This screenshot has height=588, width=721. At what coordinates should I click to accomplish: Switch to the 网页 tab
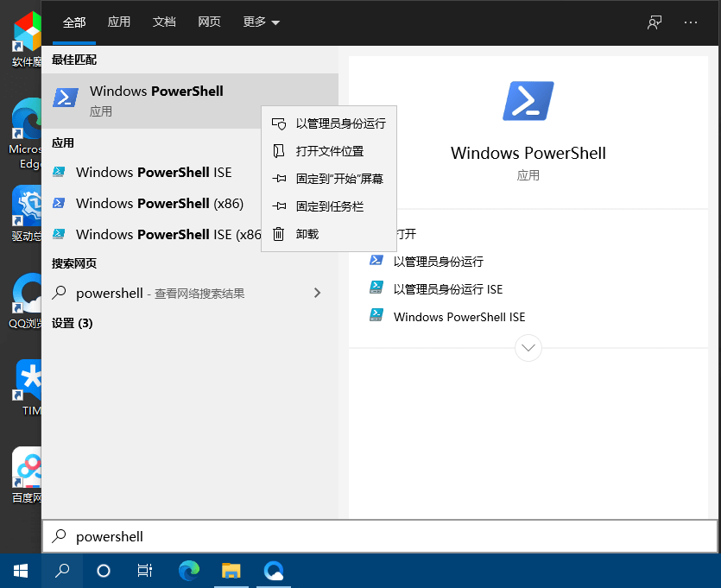point(209,22)
